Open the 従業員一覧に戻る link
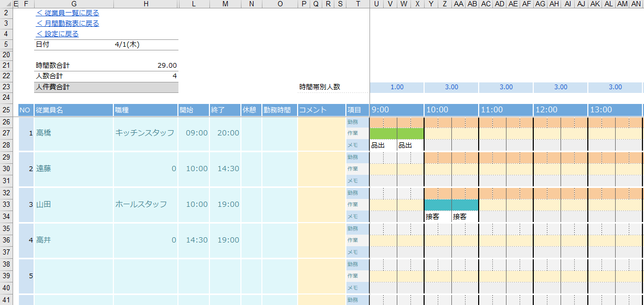Screen dimensions: 644x305 point(67,13)
